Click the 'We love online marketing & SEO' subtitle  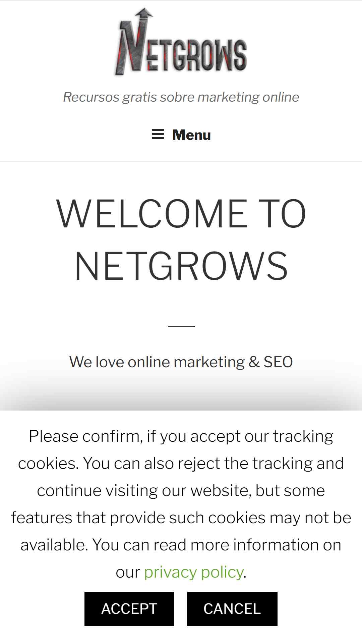181,362
